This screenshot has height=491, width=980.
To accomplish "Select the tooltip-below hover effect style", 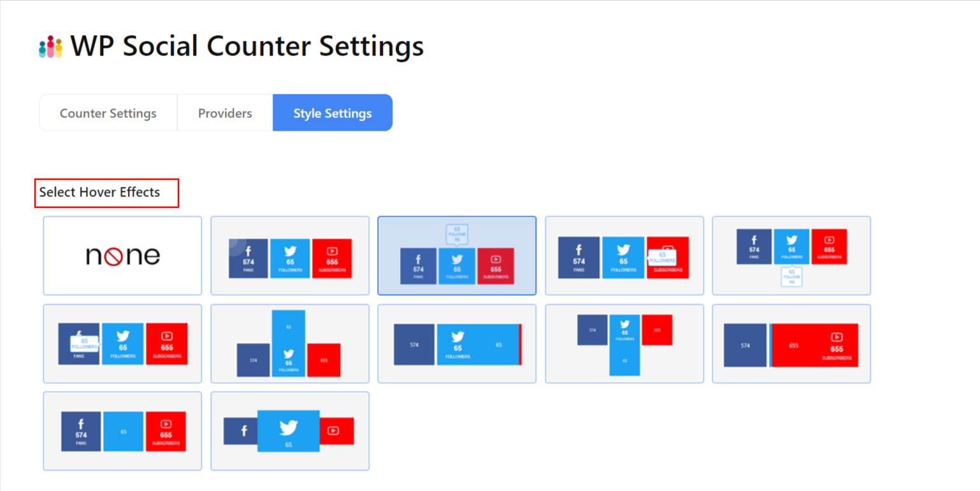I will click(x=791, y=255).
